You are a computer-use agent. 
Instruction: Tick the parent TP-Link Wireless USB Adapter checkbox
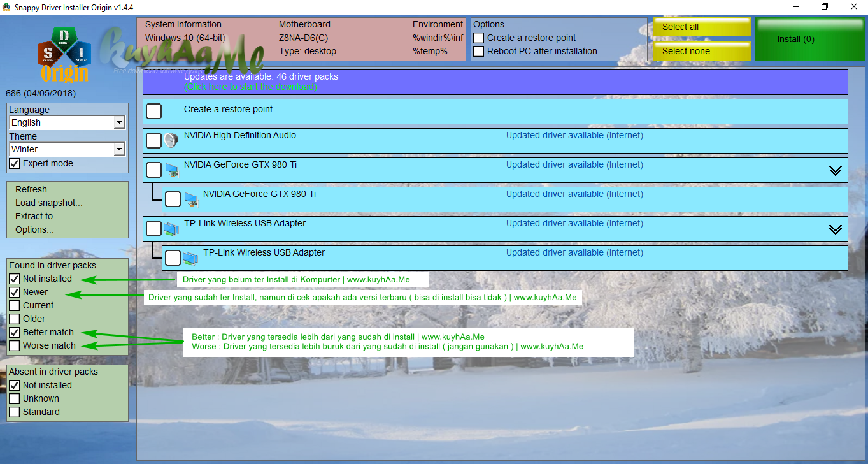[x=154, y=228]
